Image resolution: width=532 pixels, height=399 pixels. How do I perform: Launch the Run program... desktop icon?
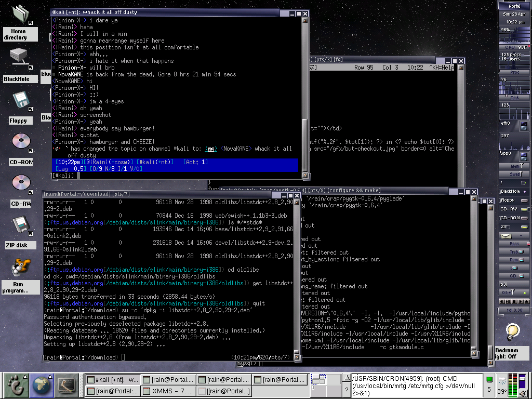pos(20,267)
